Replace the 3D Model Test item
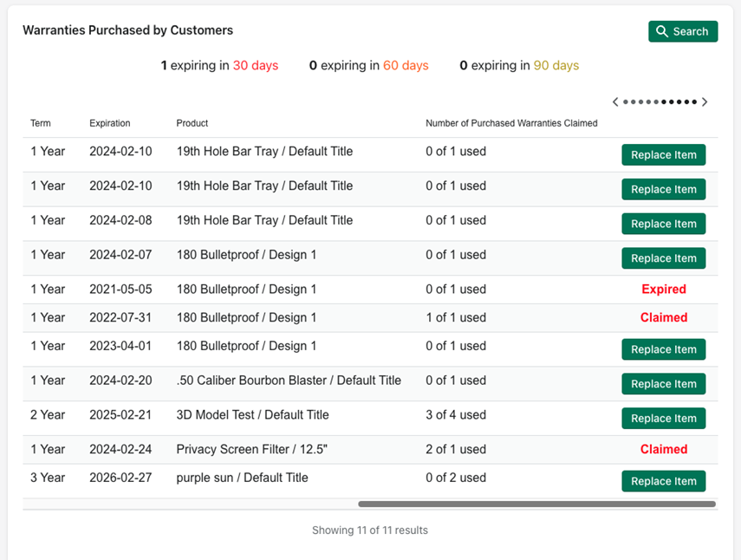Screen dimensions: 741x560 pyautogui.click(x=663, y=419)
